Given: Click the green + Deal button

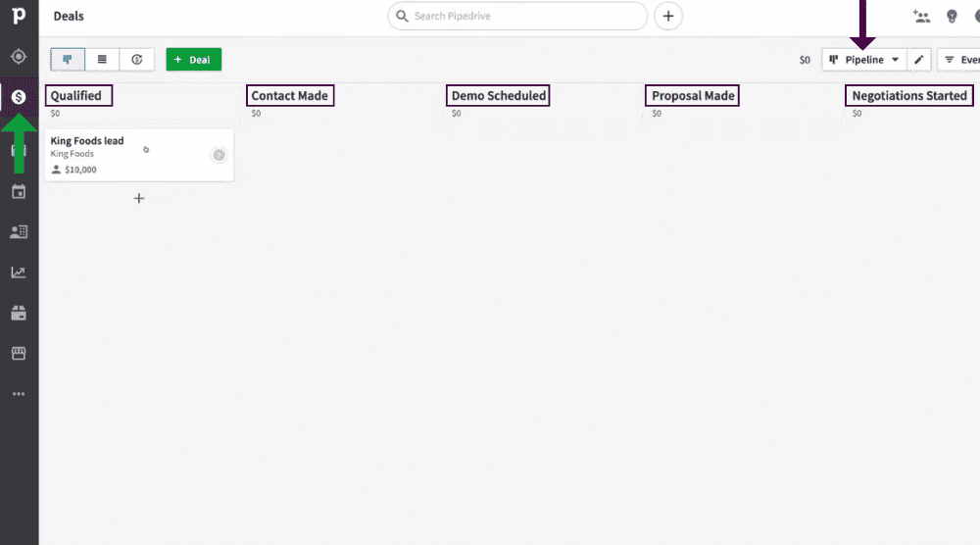Looking at the screenshot, I should pos(194,60).
